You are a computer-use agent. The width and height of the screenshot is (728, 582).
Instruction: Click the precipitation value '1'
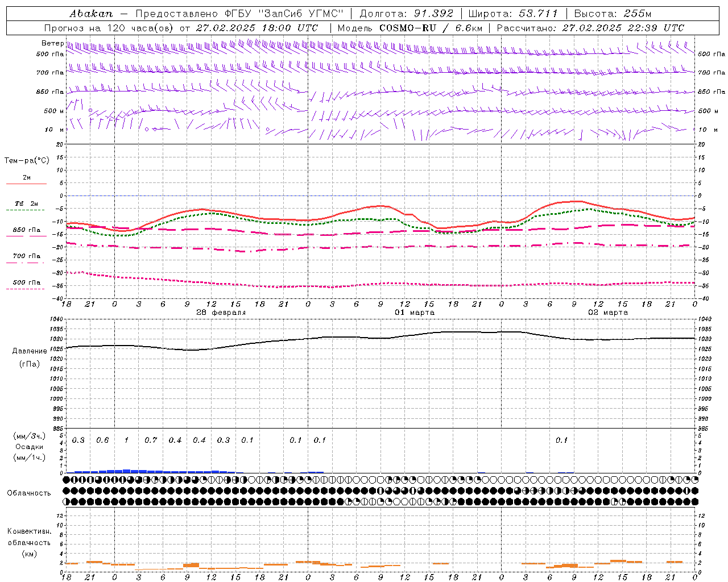126,440
